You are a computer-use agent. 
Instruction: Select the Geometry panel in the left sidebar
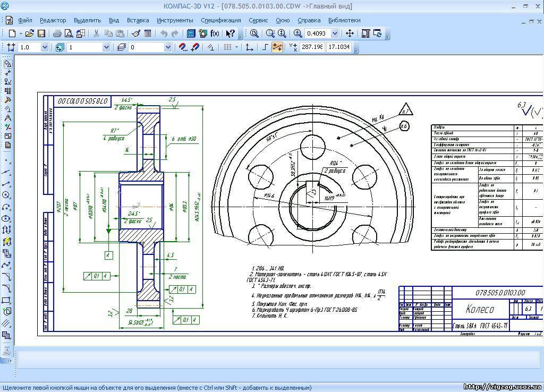click(7, 64)
